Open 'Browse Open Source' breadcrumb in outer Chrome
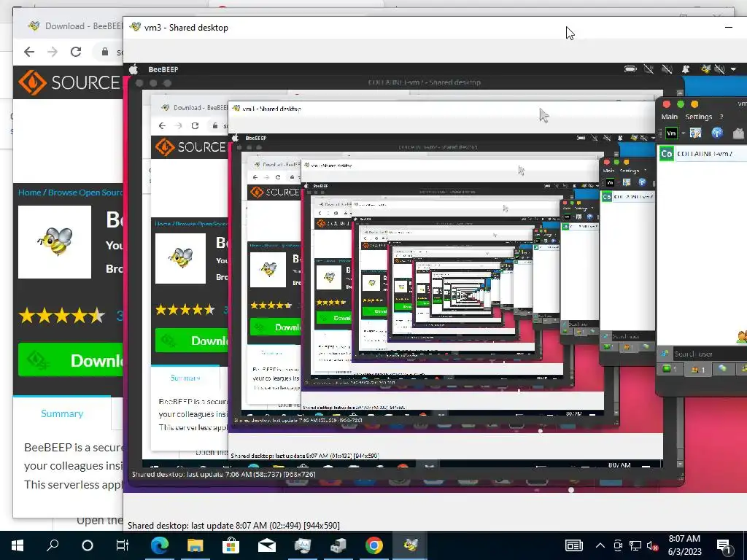The image size is (747, 560). pos(85,192)
